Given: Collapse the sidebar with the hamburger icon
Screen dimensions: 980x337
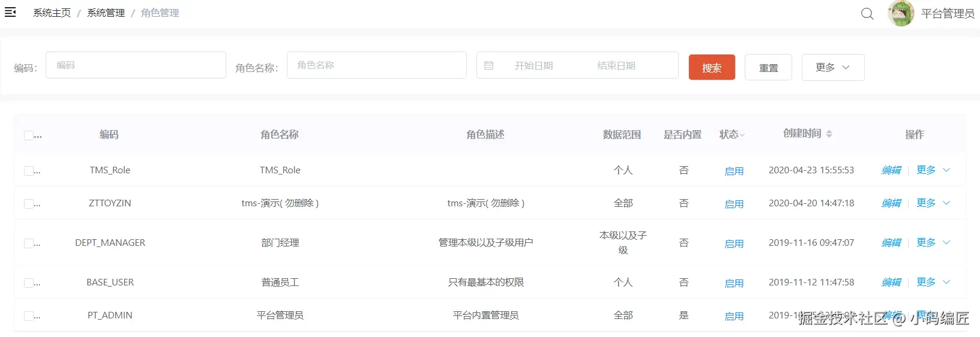Looking at the screenshot, I should coord(10,12).
